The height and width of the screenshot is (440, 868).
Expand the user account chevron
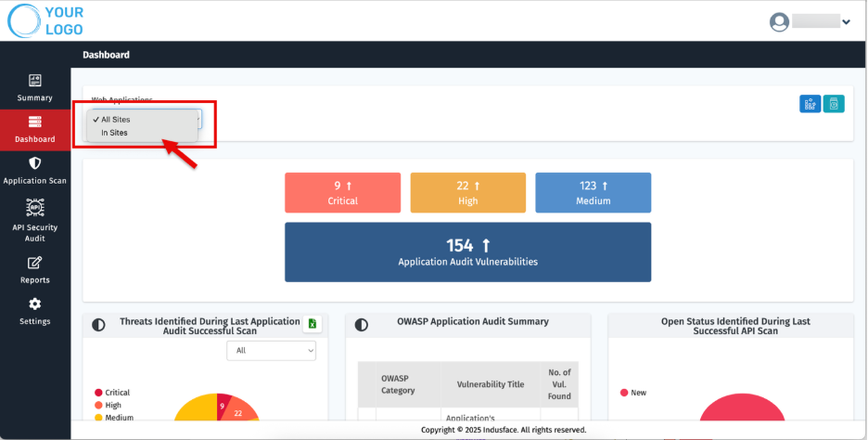pos(846,22)
